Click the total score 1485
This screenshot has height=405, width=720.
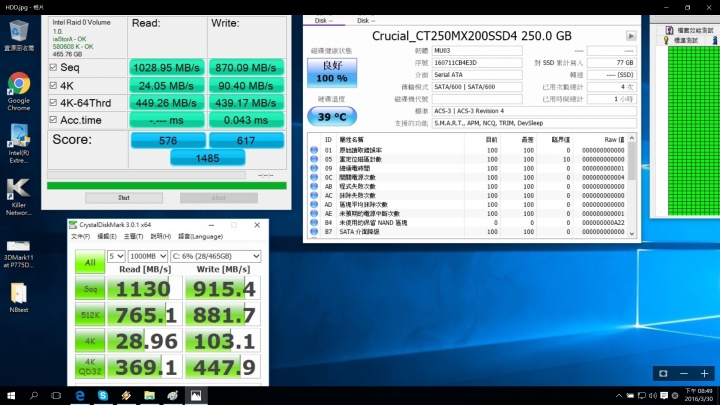point(208,158)
